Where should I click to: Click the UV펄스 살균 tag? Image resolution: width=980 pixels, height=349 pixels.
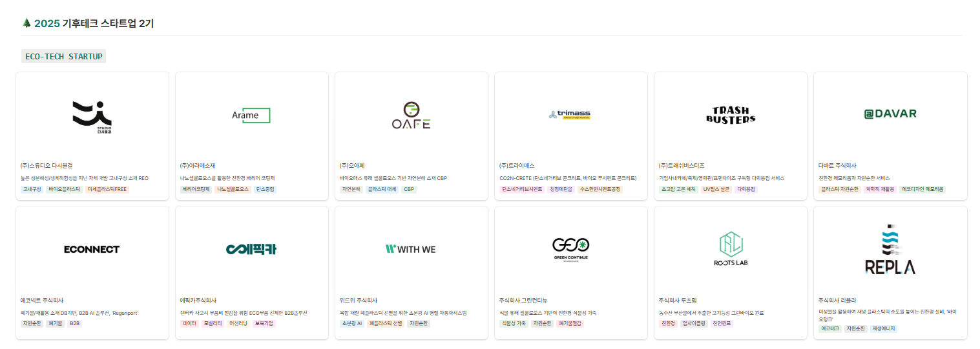716,190
